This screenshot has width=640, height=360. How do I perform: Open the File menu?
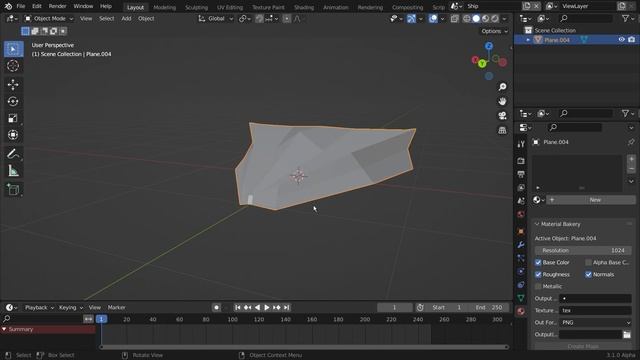click(21, 6)
